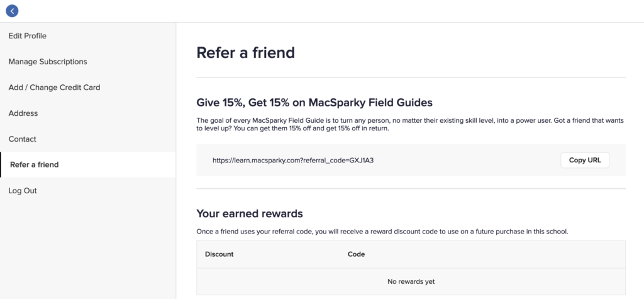644x299 pixels.
Task: Click the Your earned rewards heading
Action: click(250, 213)
